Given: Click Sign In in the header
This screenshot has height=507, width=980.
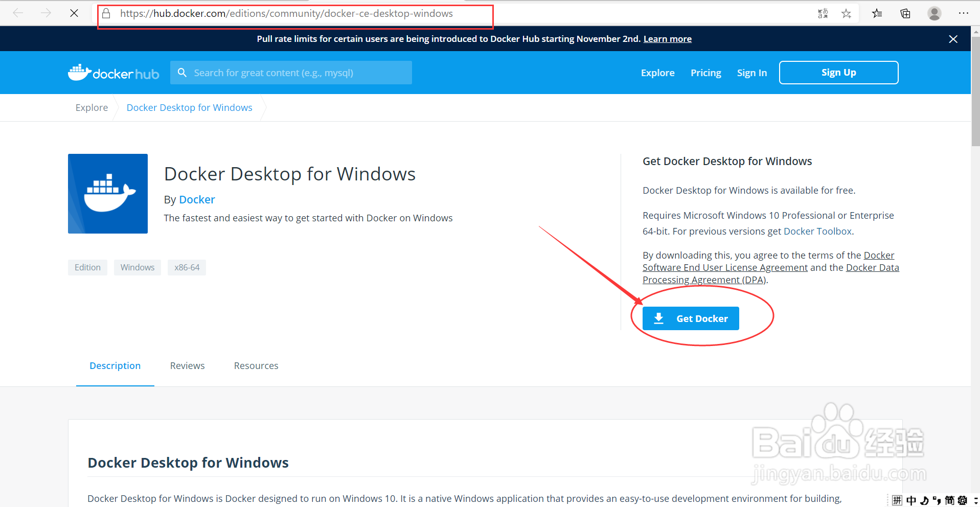Looking at the screenshot, I should click(751, 73).
